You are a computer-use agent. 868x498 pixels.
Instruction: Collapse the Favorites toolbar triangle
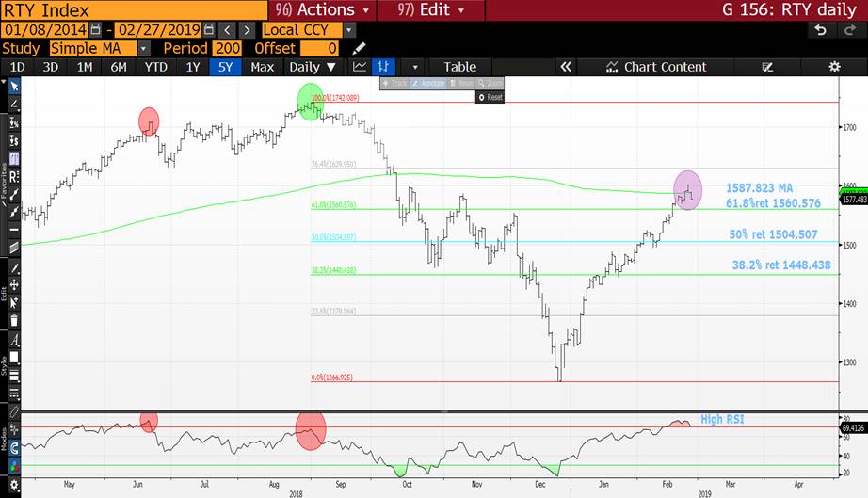coord(4,82)
